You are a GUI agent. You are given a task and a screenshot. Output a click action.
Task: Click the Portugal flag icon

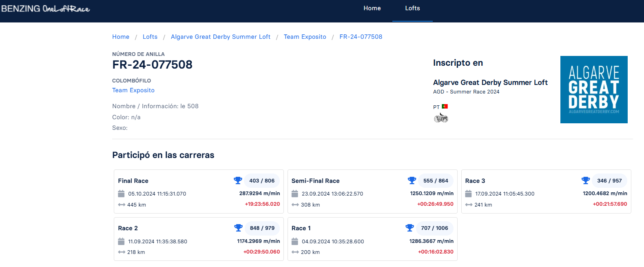point(445,107)
